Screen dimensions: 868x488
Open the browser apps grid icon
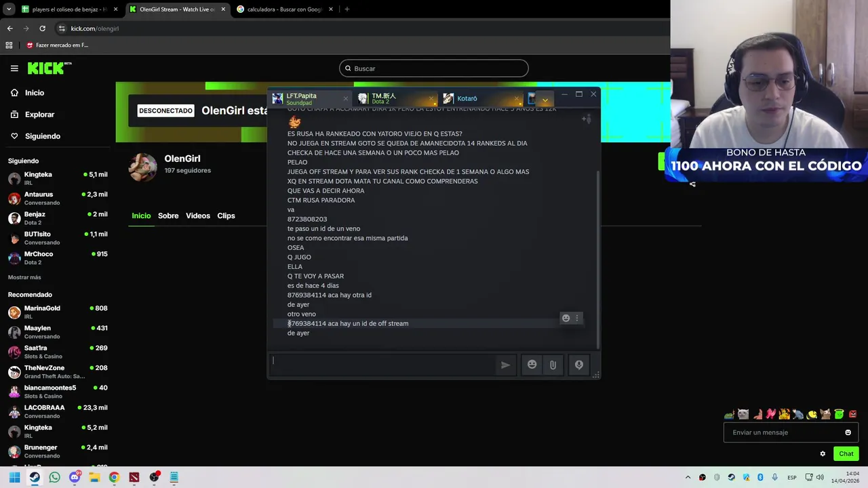tap(9, 45)
